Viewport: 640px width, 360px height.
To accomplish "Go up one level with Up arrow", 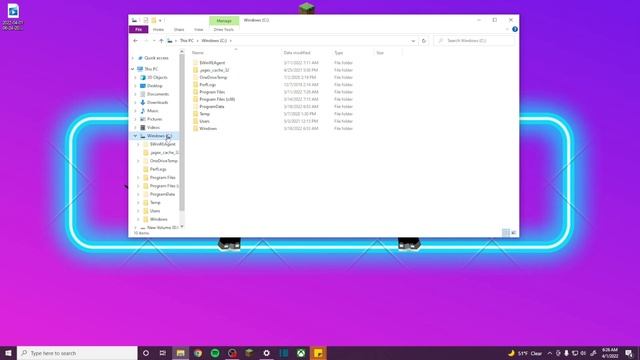I will click(161, 41).
